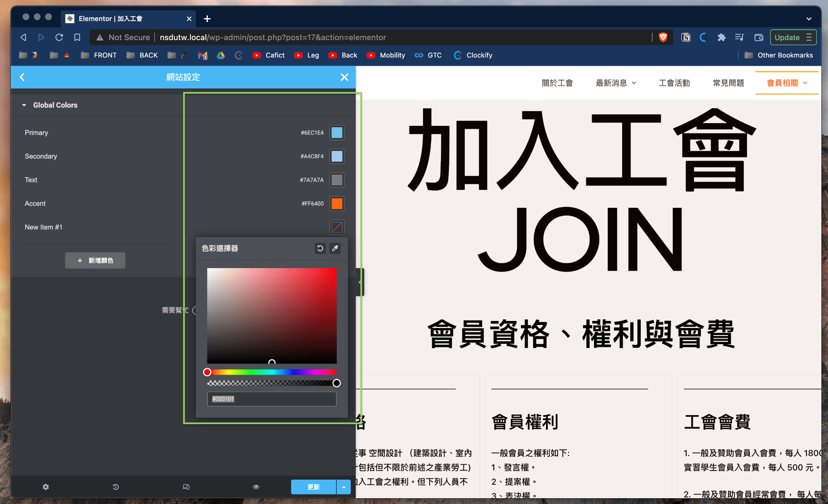This screenshot has height=504, width=828.
Task: Open Brave Shields lion icon
Action: pyautogui.click(x=663, y=37)
